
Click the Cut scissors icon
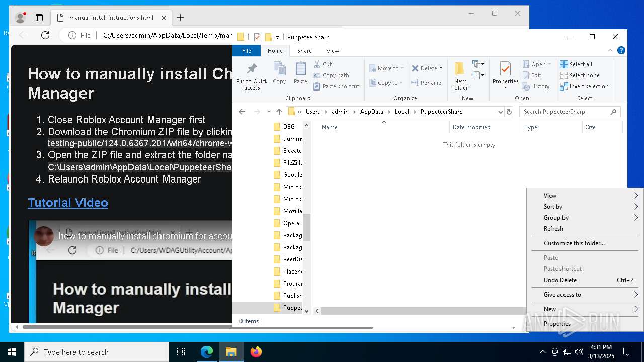[317, 64]
